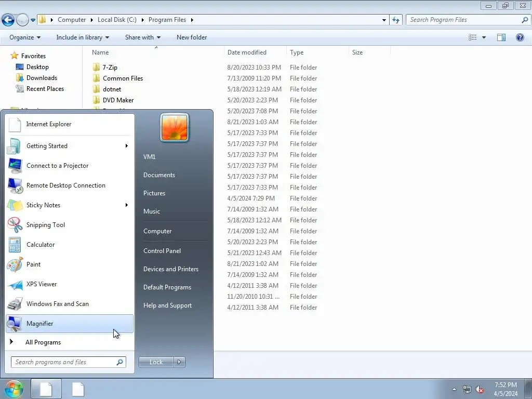Select the 7-Zip folder
This screenshot has height=399, width=532.
(x=110, y=68)
